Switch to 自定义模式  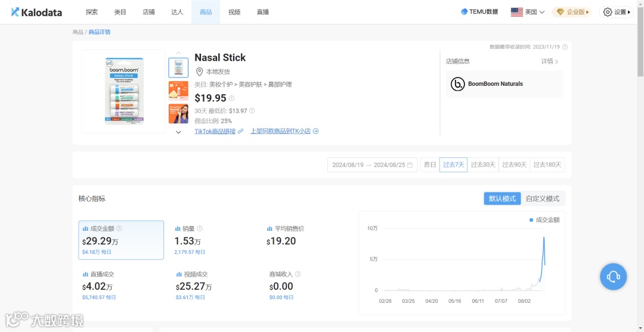pos(543,198)
